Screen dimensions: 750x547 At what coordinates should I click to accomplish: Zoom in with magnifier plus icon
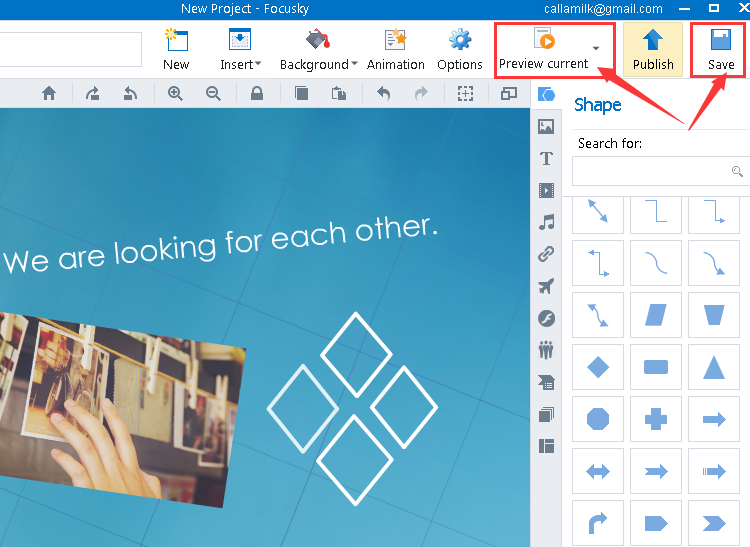point(175,93)
